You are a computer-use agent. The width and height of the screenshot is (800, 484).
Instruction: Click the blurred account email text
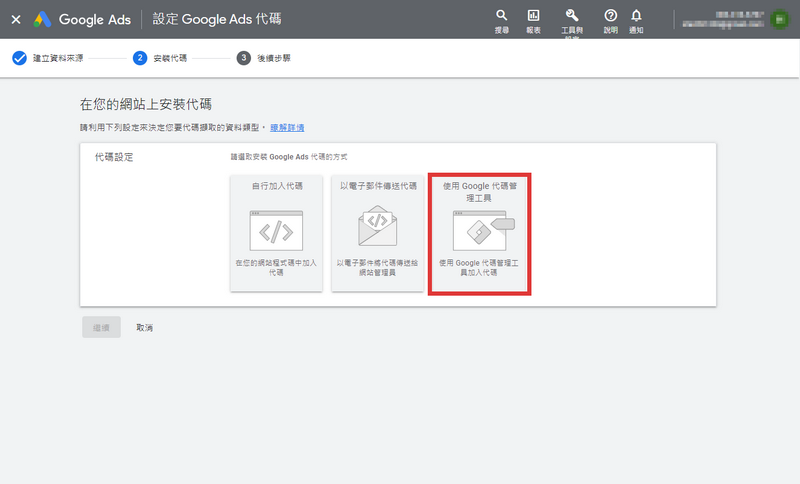coord(723,23)
